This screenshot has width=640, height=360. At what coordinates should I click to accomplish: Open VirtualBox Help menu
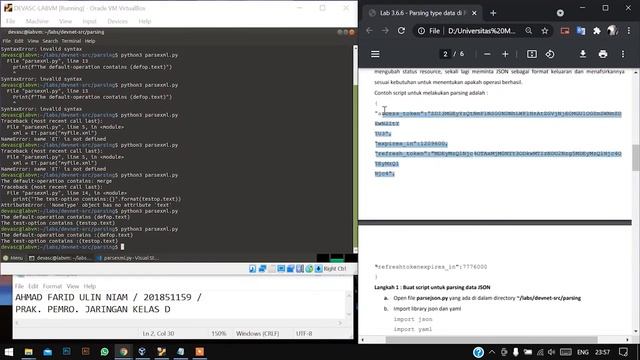tap(144, 21)
